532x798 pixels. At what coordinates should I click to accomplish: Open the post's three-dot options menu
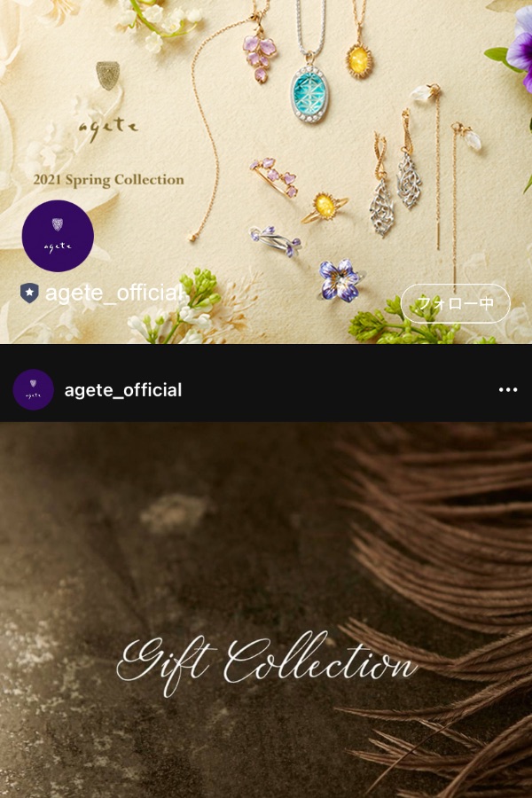coord(507,390)
